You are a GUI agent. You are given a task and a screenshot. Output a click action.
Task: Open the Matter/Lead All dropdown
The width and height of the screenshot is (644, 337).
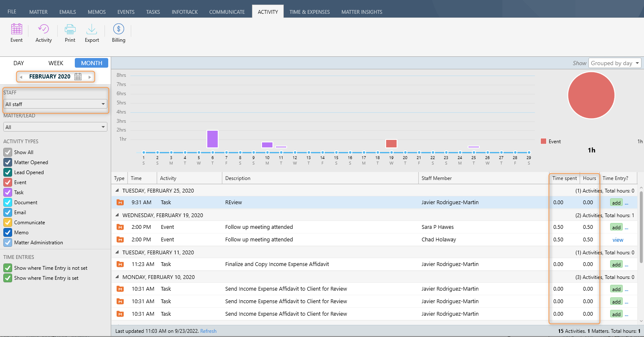click(x=55, y=127)
